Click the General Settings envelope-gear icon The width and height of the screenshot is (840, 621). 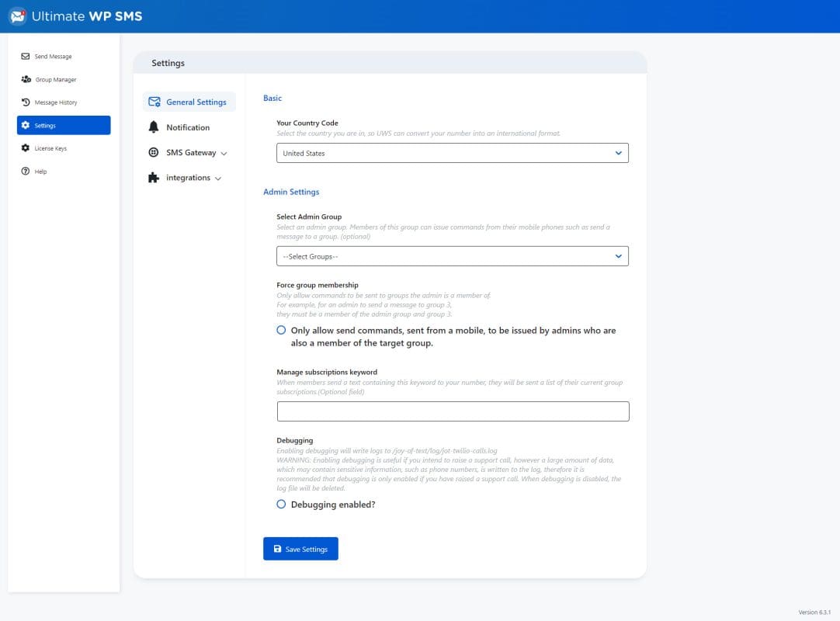(154, 102)
